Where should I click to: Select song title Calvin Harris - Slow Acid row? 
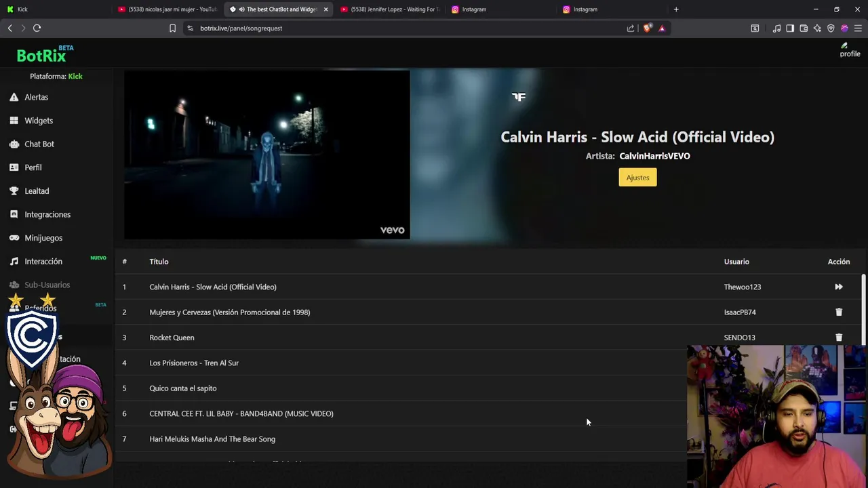213,287
